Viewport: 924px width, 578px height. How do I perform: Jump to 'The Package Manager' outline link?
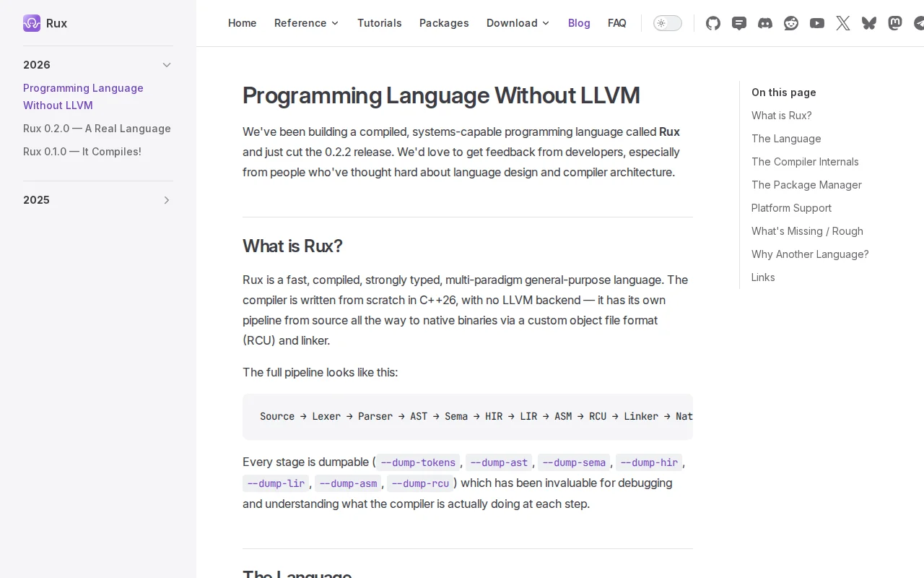click(x=806, y=185)
